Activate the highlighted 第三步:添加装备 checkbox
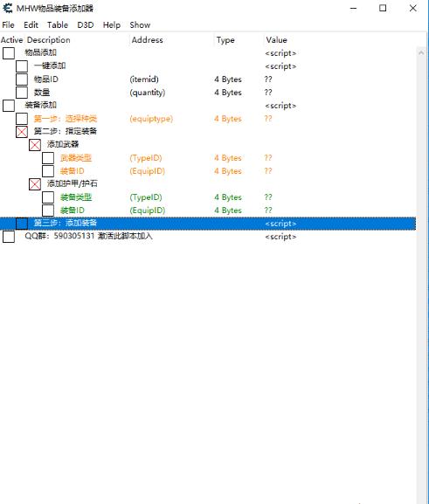Viewport: 429px width, 504px height. coord(22,224)
